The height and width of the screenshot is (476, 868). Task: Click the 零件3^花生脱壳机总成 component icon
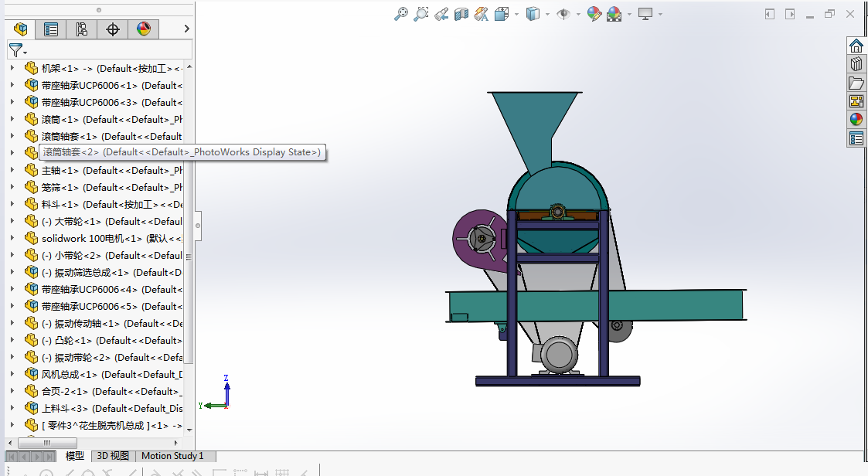pyautogui.click(x=31, y=425)
